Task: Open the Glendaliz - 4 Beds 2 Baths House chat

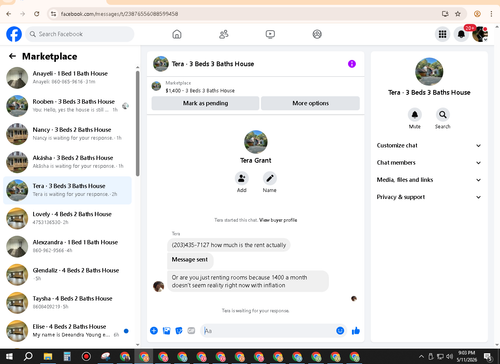Action: (x=67, y=274)
